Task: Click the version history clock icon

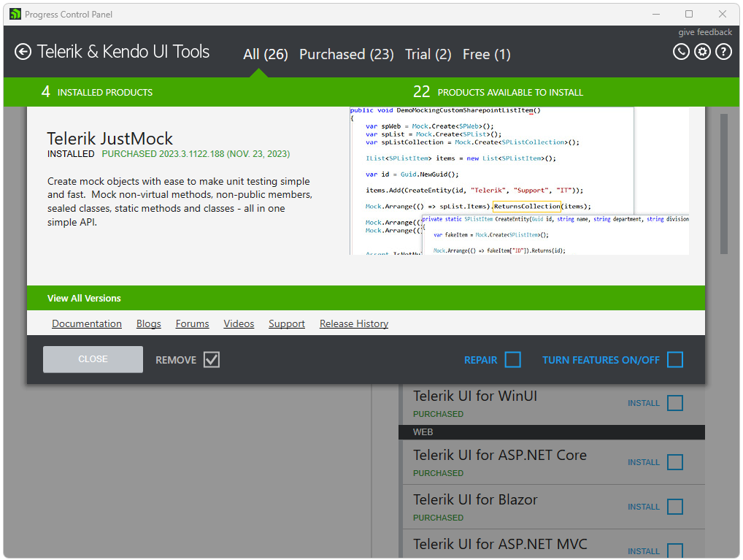Action: 680,51
